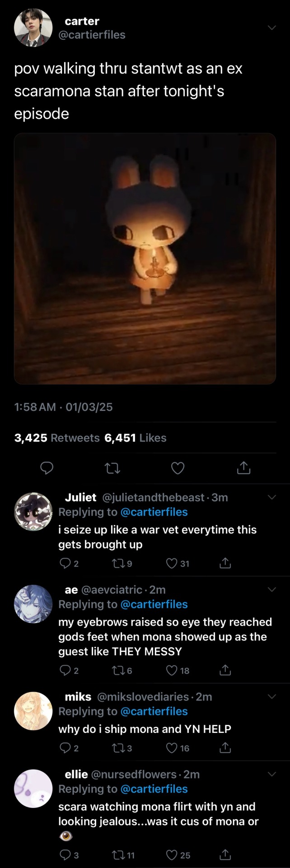The height and width of the screenshot is (868, 290).
Task: Open the candle-holding bunny image
Action: click(x=145, y=259)
